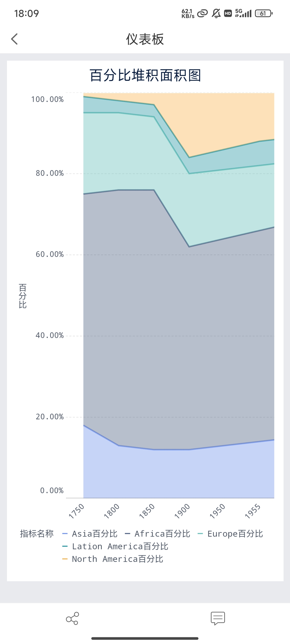Toggle Europe百分比 legend series
Image resolution: width=290 pixels, height=644 pixels.
230,534
